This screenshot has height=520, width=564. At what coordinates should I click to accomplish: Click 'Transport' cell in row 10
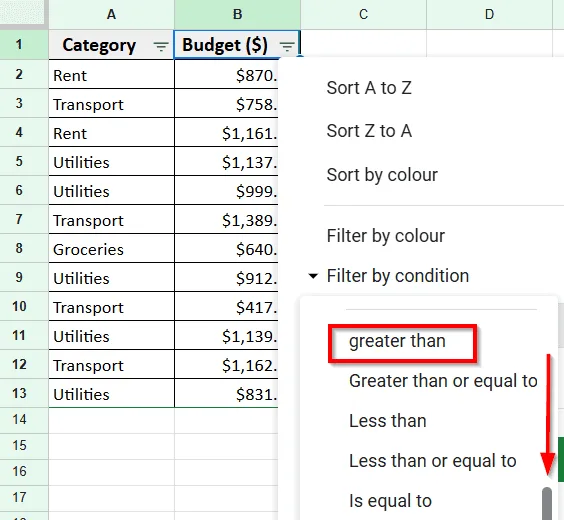point(112,306)
